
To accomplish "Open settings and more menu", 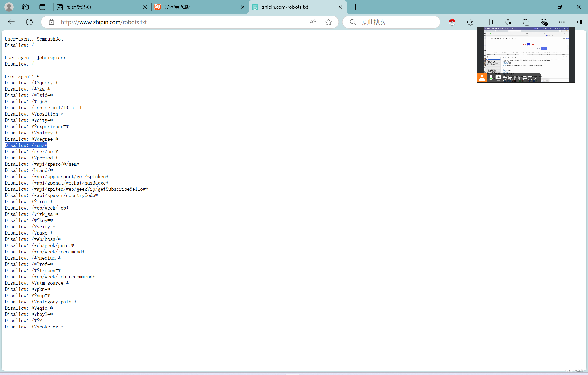I will coord(562,22).
